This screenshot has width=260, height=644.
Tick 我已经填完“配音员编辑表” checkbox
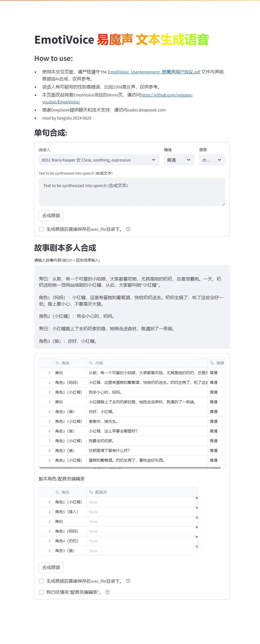(x=41, y=592)
